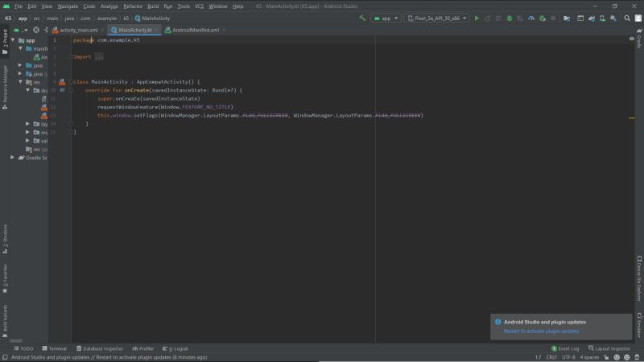Click the override gutter icon beside onCreate

pyautogui.click(x=62, y=90)
